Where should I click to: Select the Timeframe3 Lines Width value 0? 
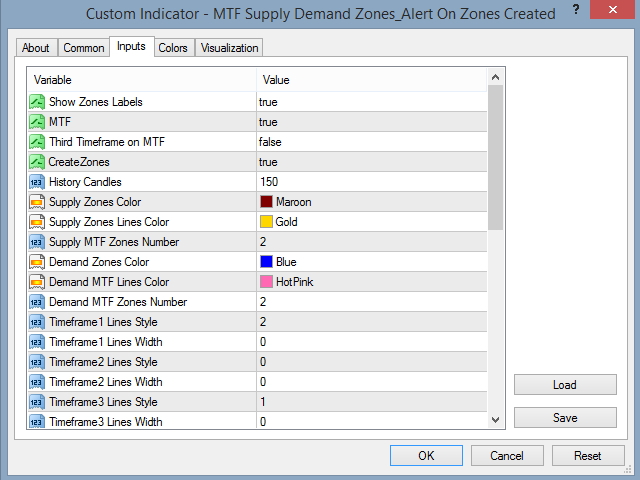263,422
